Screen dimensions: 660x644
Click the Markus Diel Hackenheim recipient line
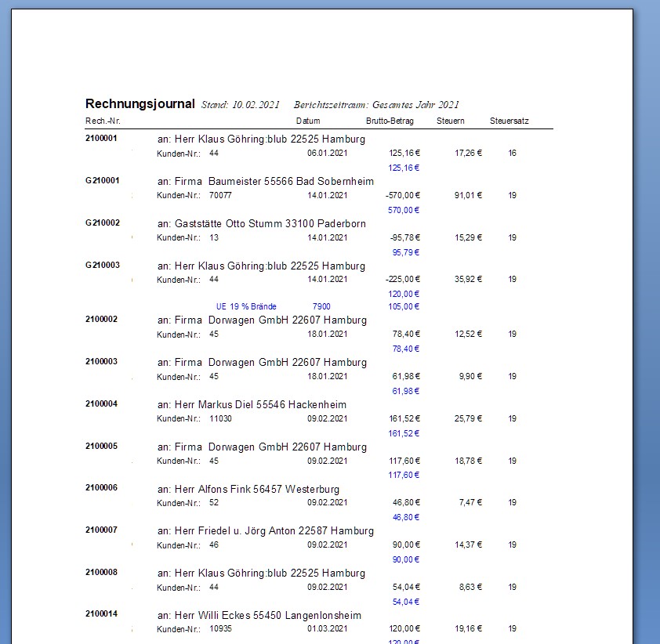[252, 405]
